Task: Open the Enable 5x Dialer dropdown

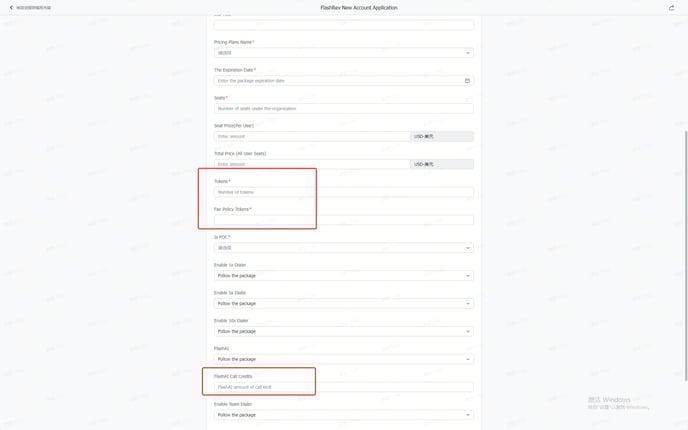Action: pos(344,304)
